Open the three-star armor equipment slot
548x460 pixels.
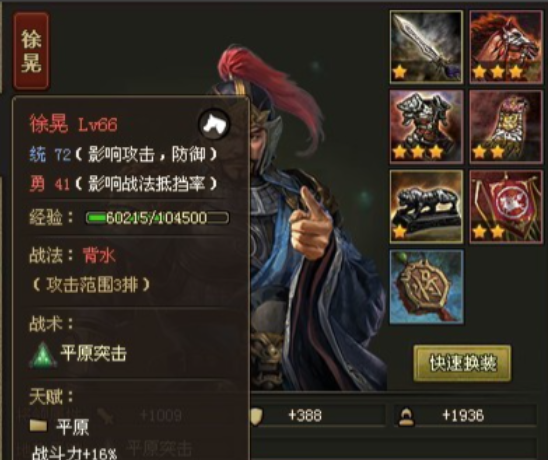tap(426, 127)
